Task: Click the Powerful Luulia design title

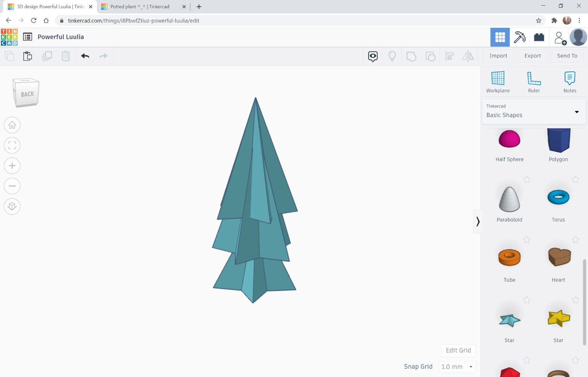Action: coord(61,37)
